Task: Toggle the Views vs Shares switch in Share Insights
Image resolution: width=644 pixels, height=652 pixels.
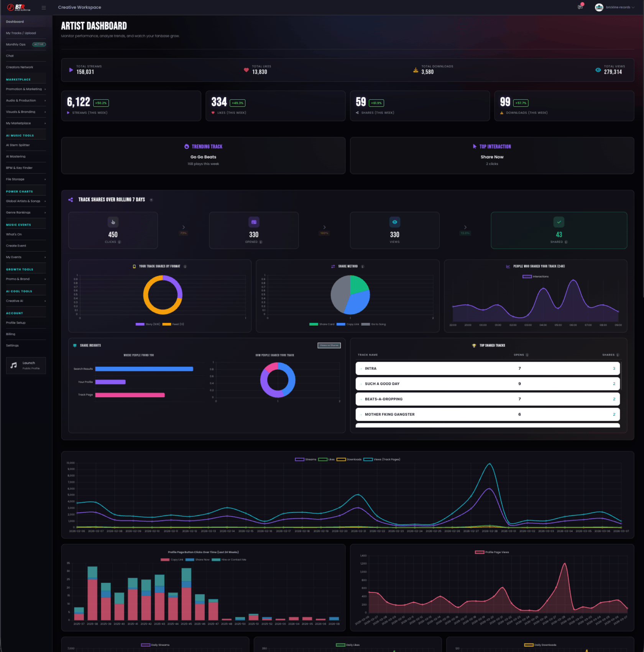Action: pos(329,345)
